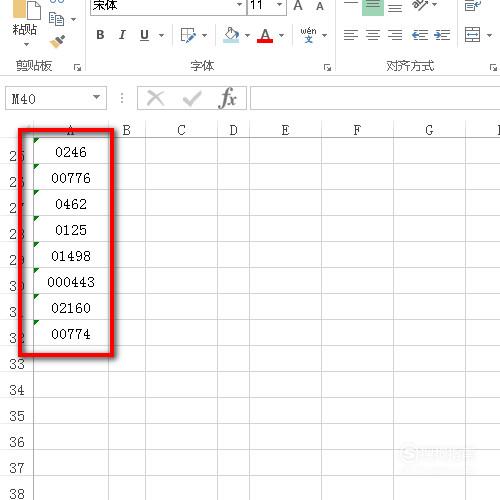Open the Paste options arrow below 粘贴
This screenshot has width=500, height=500.
click(26, 44)
